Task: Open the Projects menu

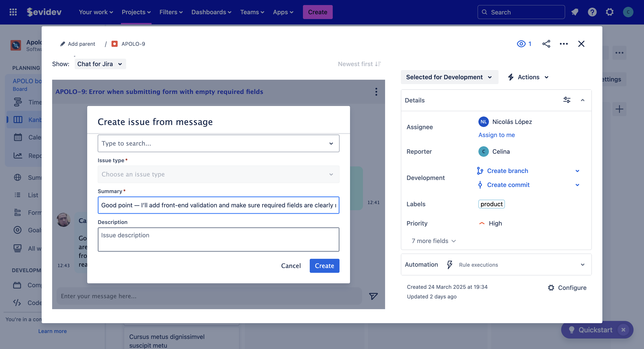Action: coord(136,12)
